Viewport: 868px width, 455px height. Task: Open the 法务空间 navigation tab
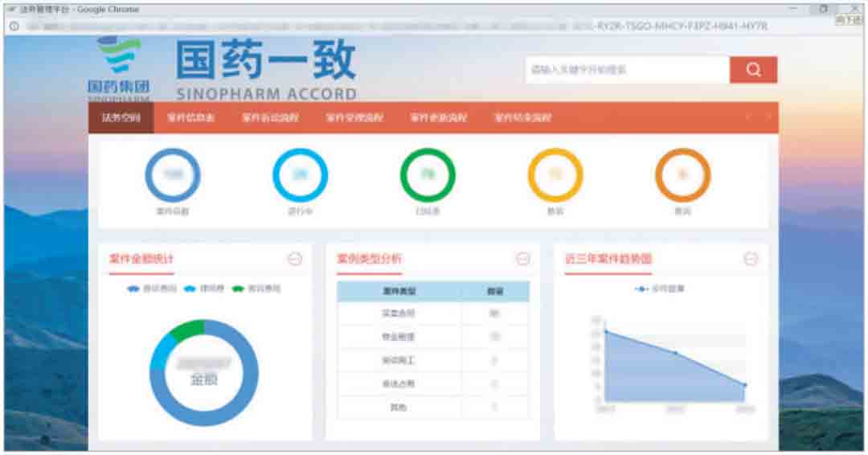[121, 118]
